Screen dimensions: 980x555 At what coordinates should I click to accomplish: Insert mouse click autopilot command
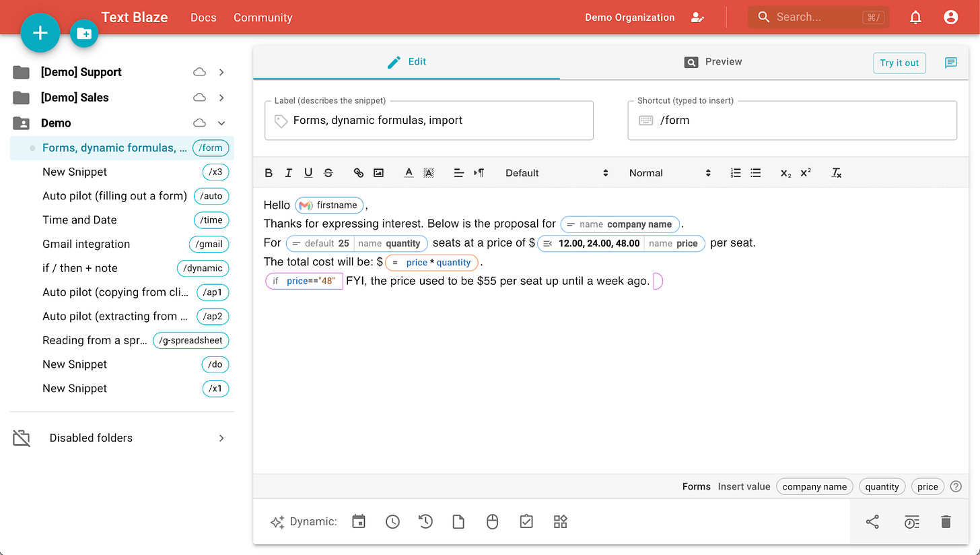[493, 521]
